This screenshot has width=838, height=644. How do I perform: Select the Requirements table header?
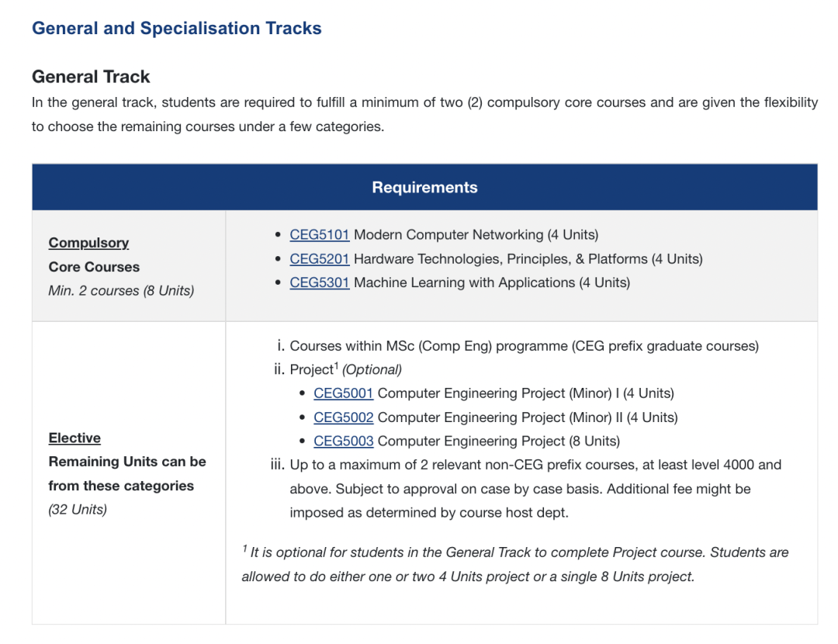coord(424,187)
